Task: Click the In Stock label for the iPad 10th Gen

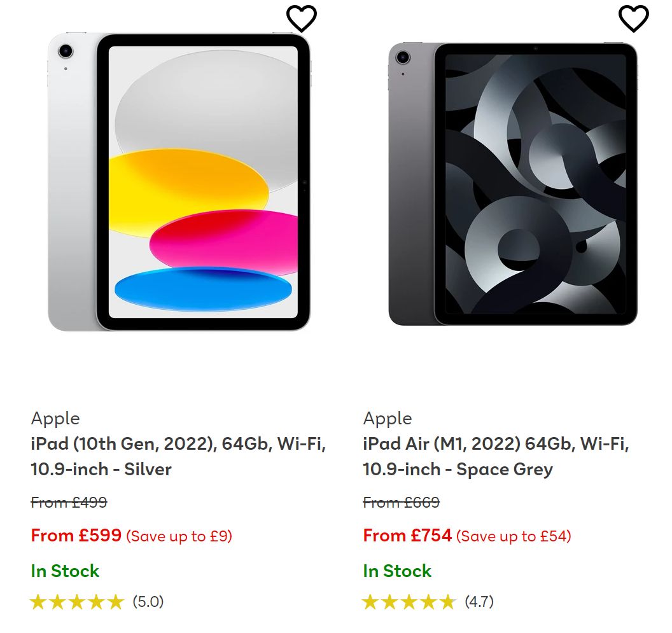Action: coord(65,571)
